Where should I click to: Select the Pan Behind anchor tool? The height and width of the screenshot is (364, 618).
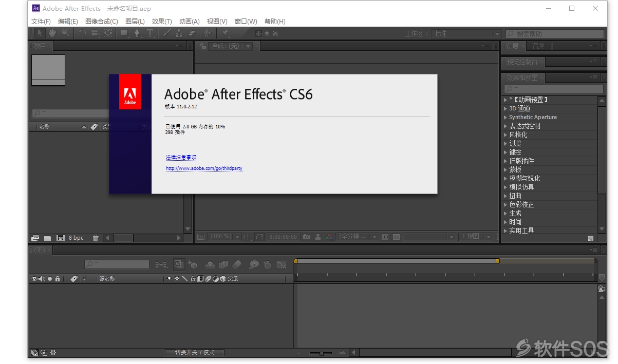coord(108,33)
